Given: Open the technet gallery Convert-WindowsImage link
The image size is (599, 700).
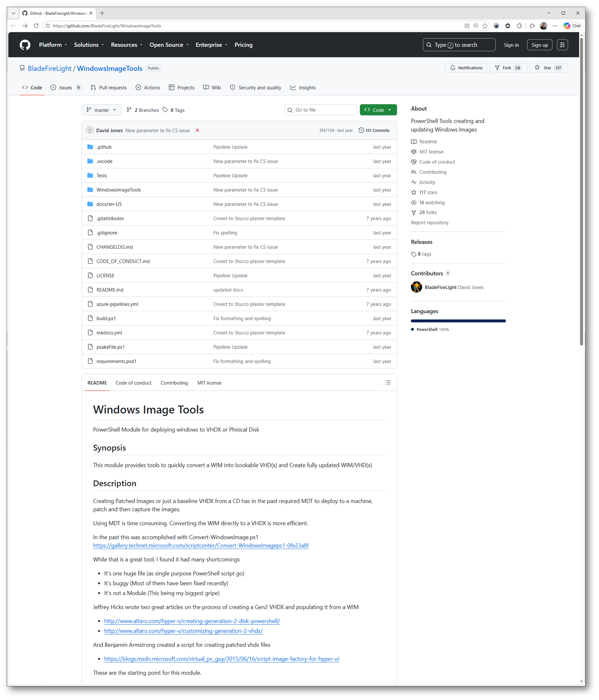Looking at the screenshot, I should click(x=201, y=545).
